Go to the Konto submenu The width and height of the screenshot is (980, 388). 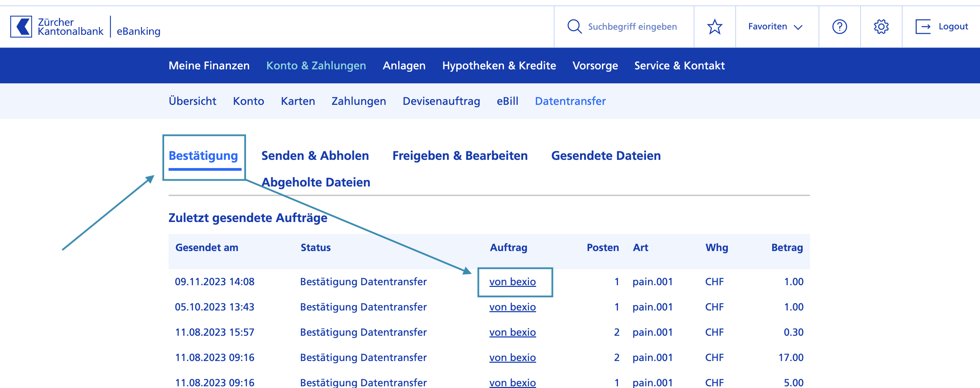[248, 101]
